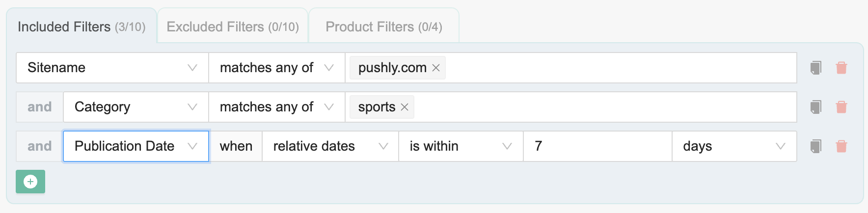Image resolution: width=868 pixels, height=213 pixels.
Task: Delete the Publication Date filter row
Action: click(x=841, y=146)
